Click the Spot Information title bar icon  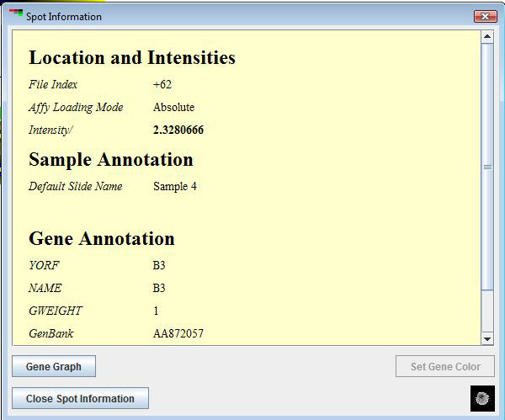coord(16,15)
